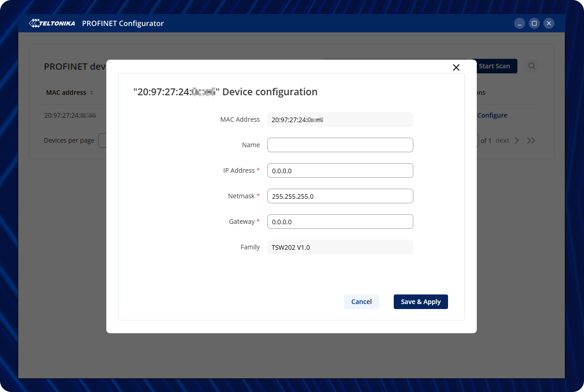Click the Teltonika logo in title bar
The width and height of the screenshot is (584, 392).
(52, 23)
